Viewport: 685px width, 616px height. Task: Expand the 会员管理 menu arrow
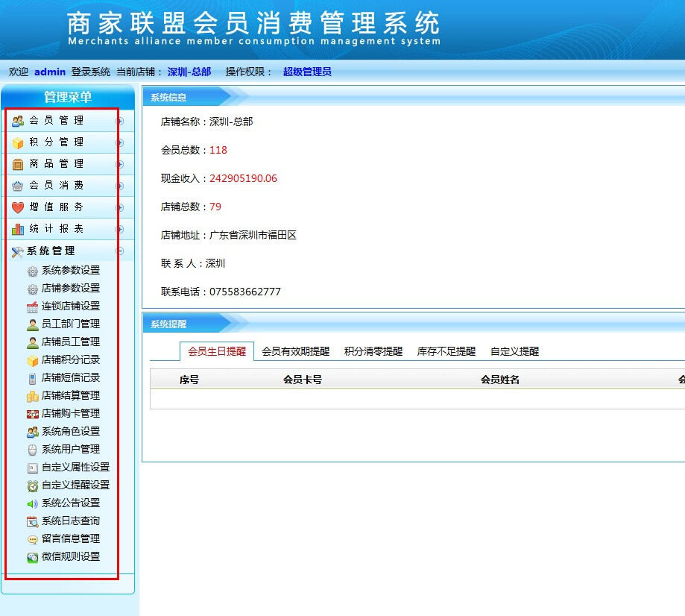click(120, 121)
